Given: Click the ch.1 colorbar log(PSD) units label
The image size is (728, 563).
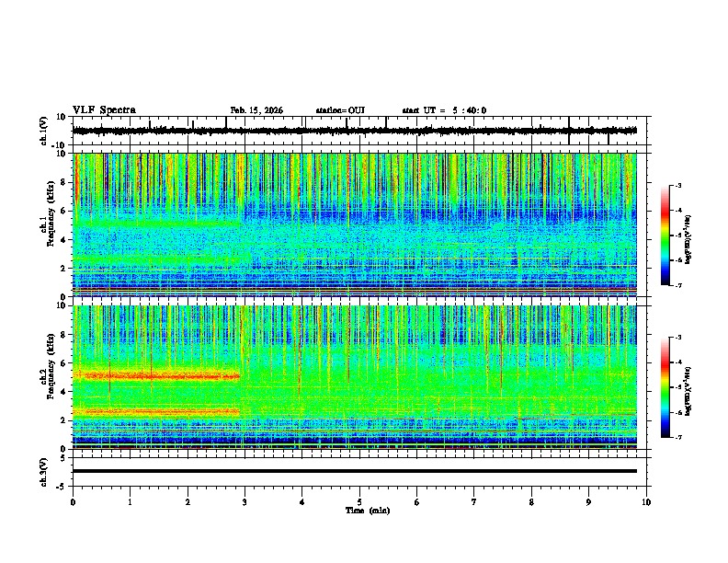Looking at the screenshot, I should point(688,239).
